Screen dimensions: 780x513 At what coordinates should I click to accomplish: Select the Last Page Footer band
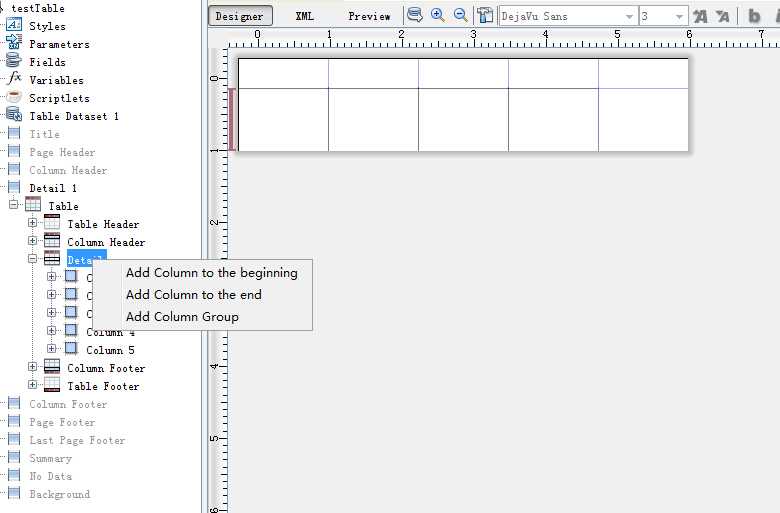[77, 440]
